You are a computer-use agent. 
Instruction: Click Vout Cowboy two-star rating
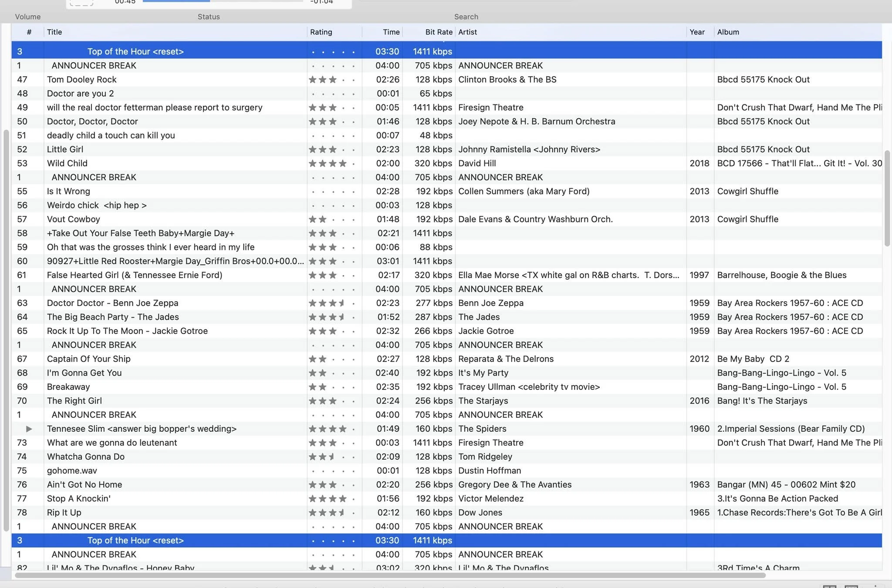[x=333, y=219]
